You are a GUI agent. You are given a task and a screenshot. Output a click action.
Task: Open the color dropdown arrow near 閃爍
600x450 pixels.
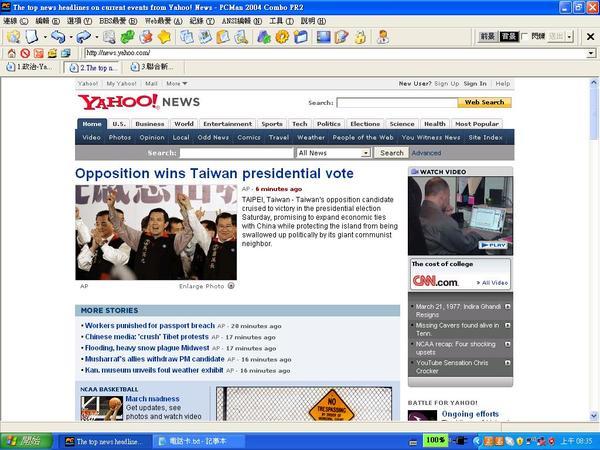coord(570,37)
